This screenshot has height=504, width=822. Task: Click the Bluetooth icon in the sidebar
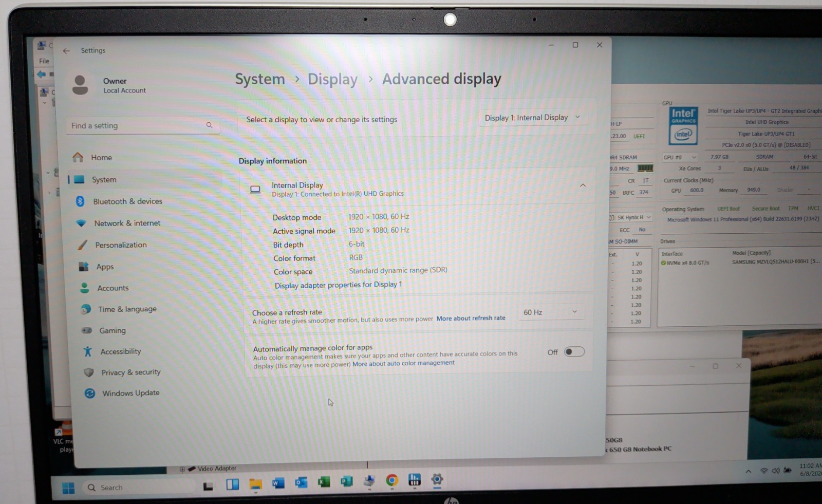tap(80, 201)
